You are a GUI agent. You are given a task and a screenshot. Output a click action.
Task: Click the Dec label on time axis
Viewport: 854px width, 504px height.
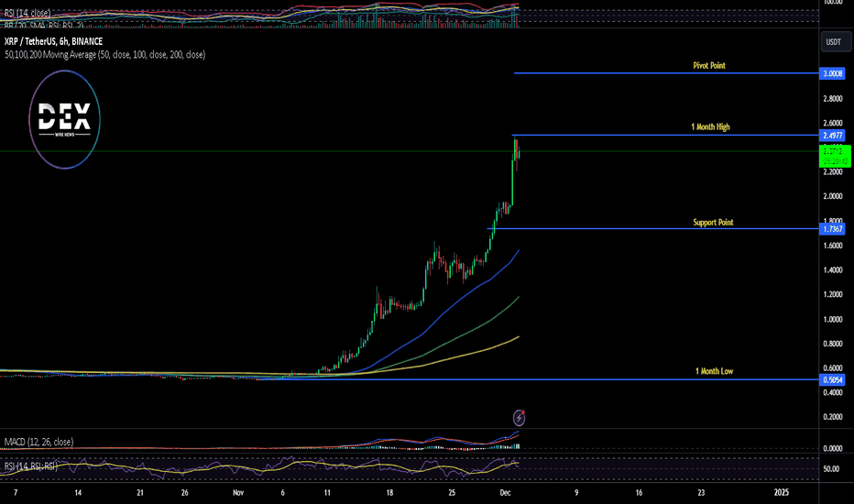tap(506, 493)
